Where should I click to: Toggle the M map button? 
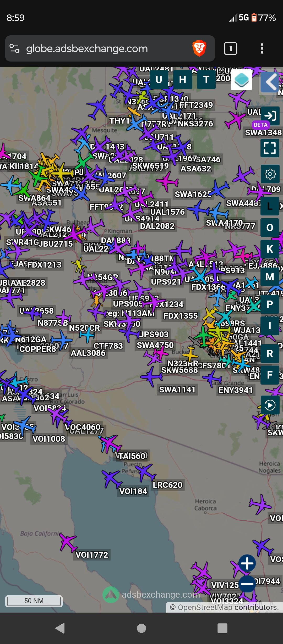click(270, 277)
